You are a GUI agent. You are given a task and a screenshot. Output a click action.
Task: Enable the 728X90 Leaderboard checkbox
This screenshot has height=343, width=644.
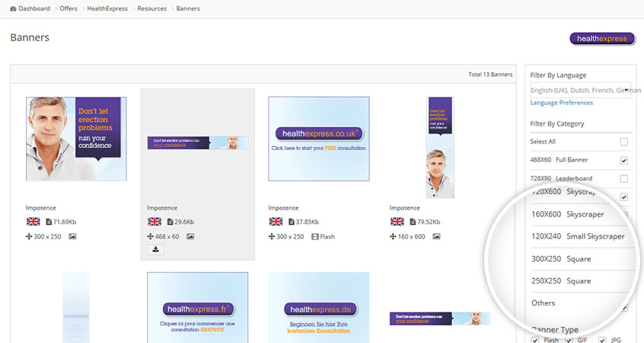point(623,178)
